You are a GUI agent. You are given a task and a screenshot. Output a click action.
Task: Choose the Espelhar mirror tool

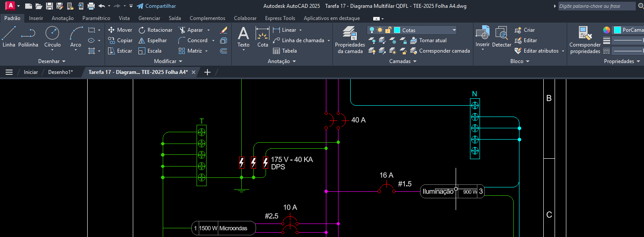[x=142, y=40]
